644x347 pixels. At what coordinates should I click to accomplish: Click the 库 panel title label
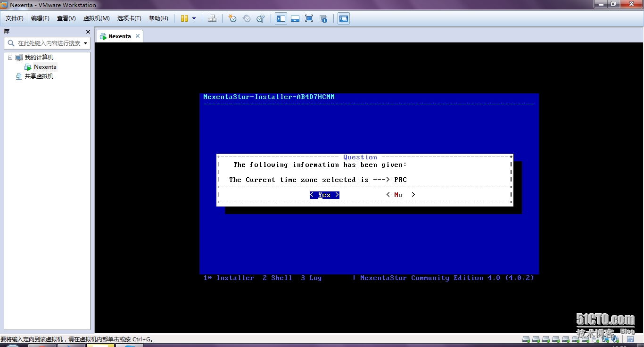[7, 32]
